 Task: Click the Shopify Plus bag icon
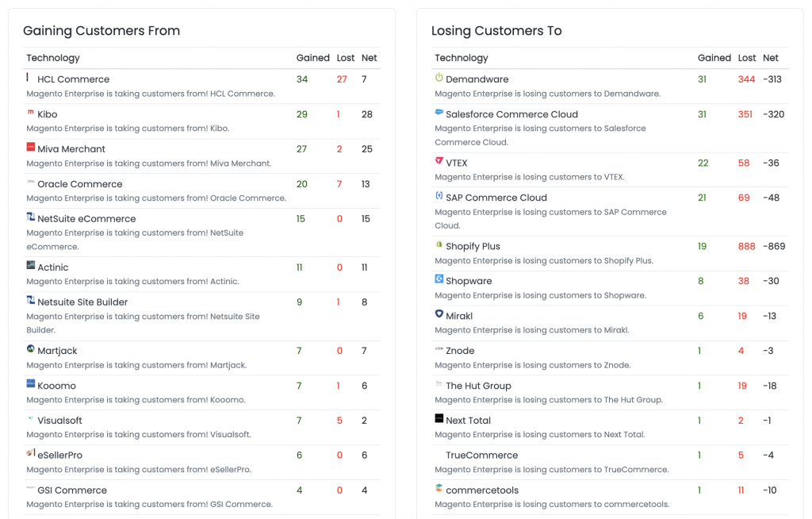(439, 244)
